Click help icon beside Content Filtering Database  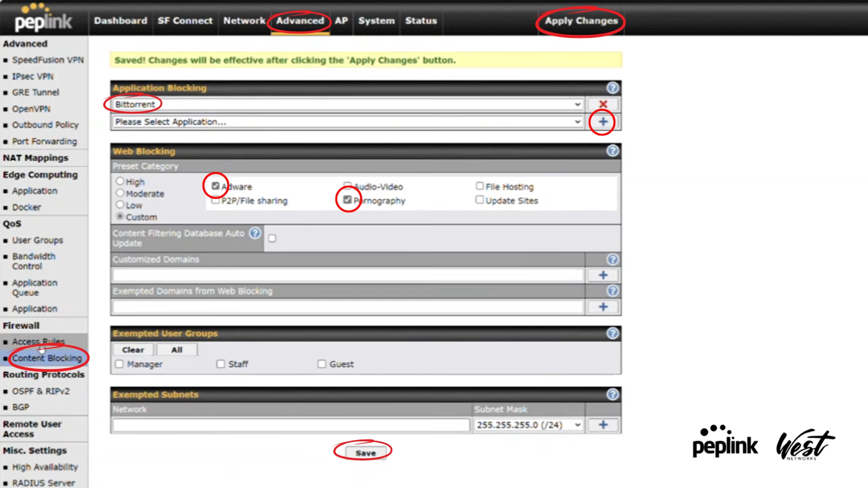tap(255, 233)
